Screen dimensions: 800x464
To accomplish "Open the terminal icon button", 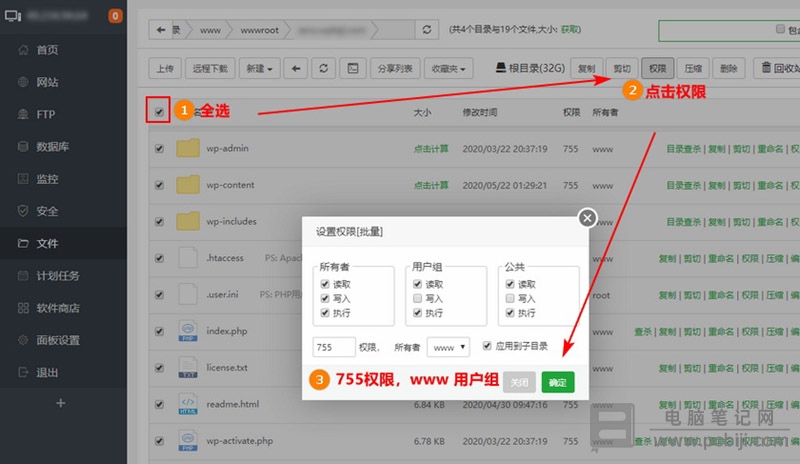I will coord(353,68).
